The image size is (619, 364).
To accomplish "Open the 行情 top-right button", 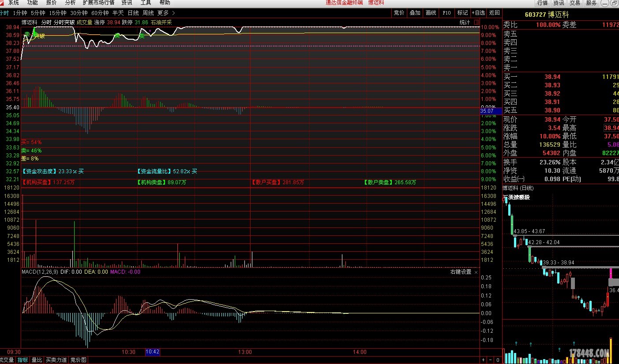I will (542, 3).
